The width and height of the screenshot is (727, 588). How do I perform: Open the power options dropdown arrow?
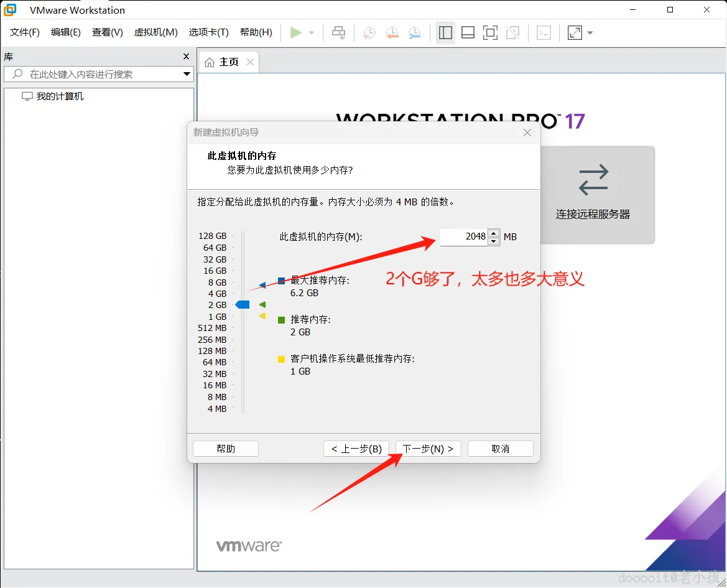pyautogui.click(x=312, y=33)
